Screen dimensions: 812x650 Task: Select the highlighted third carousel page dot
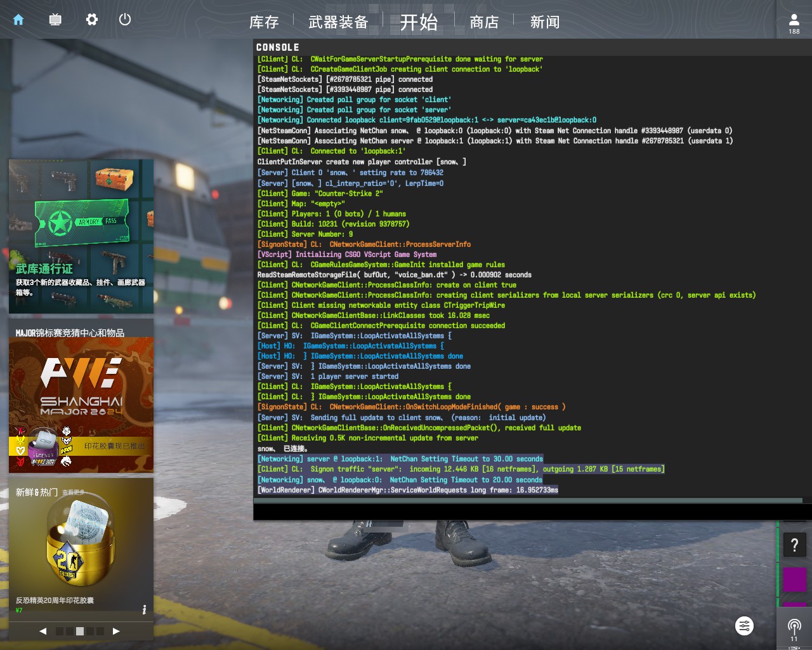point(80,631)
